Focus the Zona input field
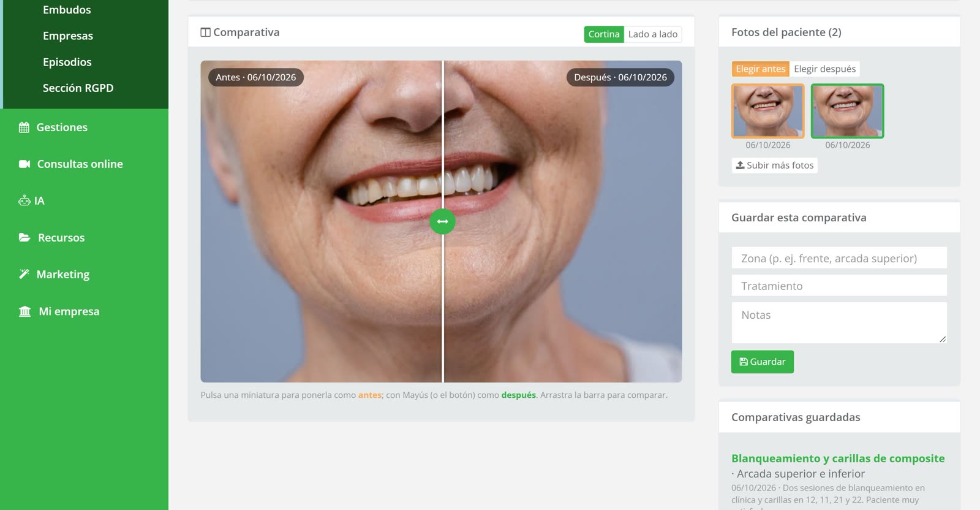 tap(839, 258)
